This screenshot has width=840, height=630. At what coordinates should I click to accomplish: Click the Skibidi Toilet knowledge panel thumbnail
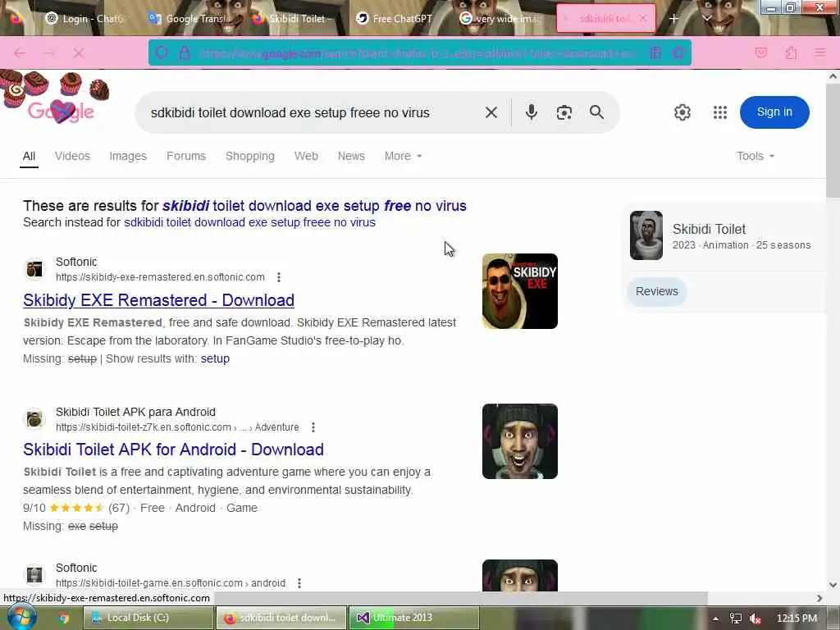(x=646, y=235)
